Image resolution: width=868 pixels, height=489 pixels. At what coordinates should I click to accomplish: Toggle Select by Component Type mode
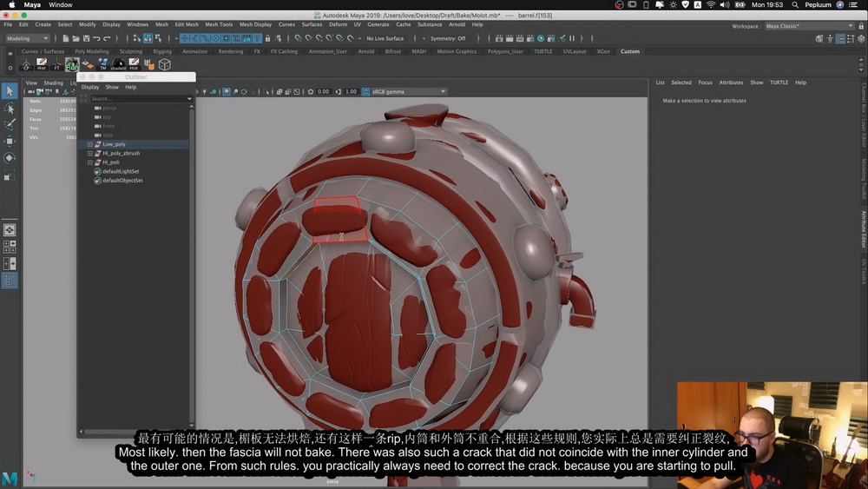coord(158,38)
